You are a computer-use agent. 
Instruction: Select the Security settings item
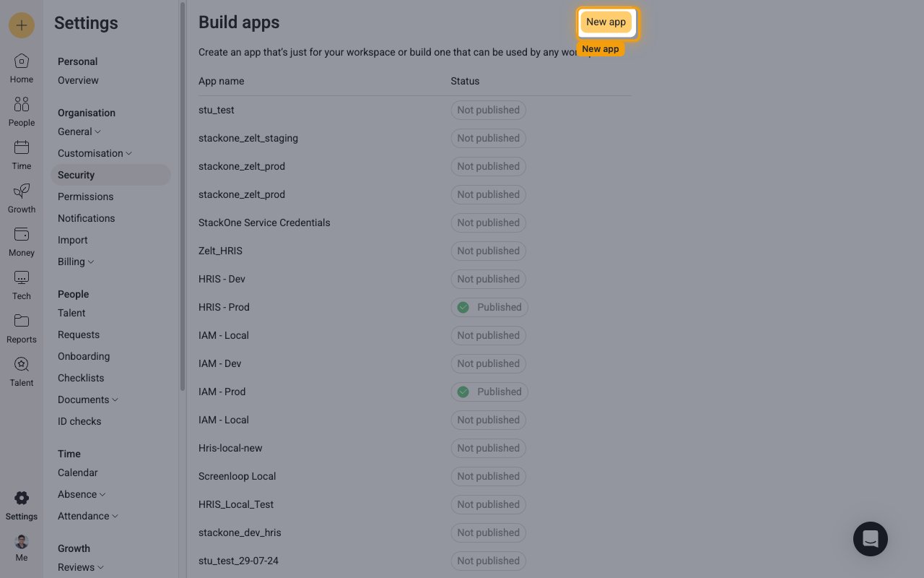click(110, 175)
